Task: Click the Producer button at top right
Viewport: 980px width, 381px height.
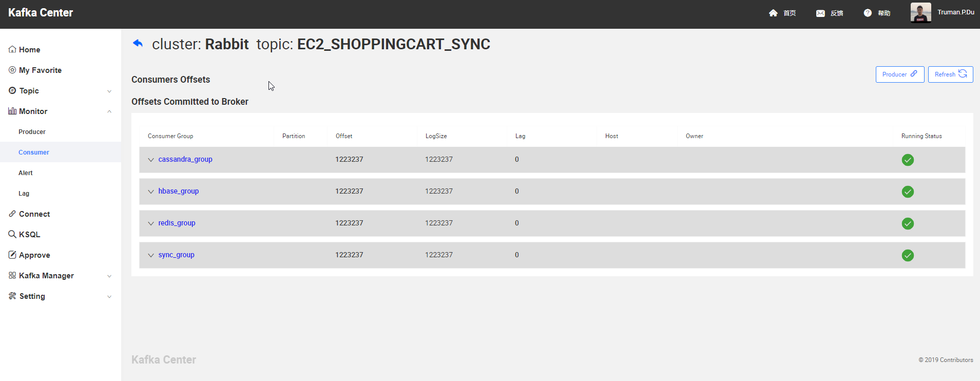Action: 899,74
